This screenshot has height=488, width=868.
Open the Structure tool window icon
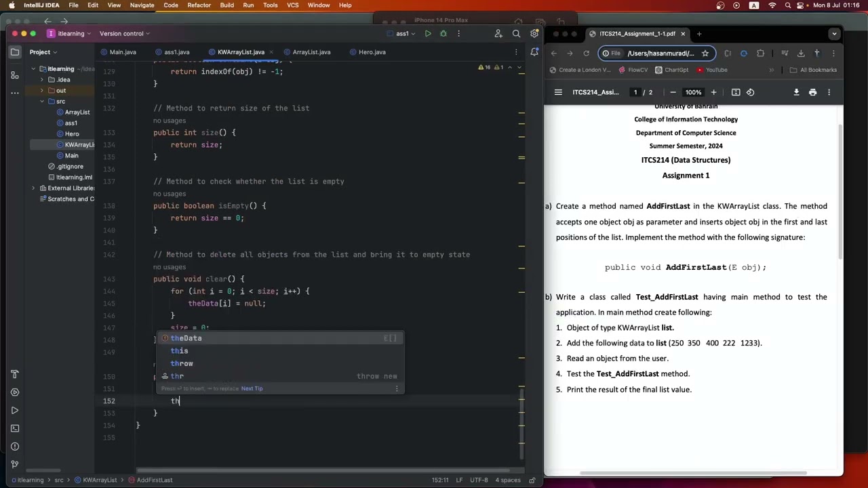tap(15, 75)
